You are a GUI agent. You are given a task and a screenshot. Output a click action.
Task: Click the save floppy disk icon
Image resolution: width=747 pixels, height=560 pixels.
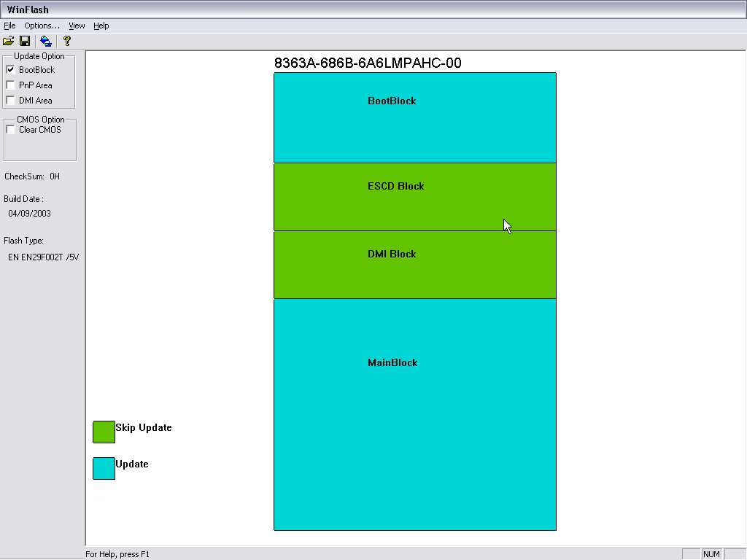pos(25,41)
